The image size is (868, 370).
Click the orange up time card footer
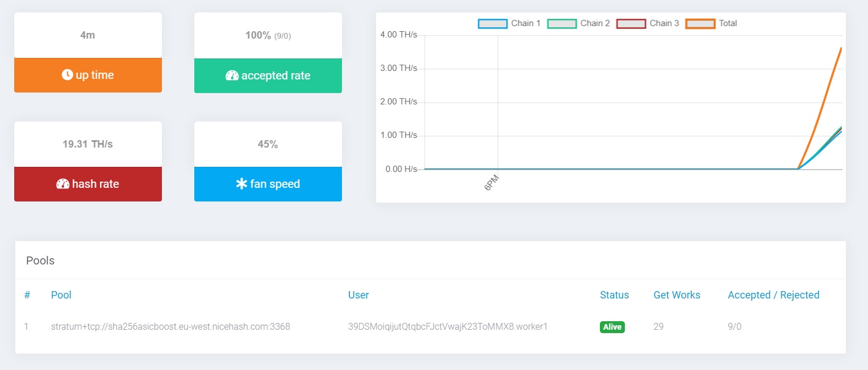[88, 75]
